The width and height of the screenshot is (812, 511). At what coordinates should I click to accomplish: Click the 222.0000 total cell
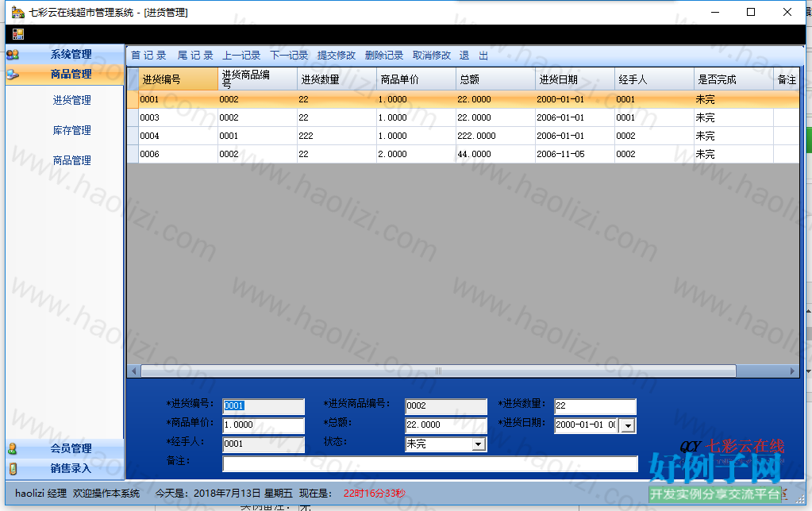495,136
